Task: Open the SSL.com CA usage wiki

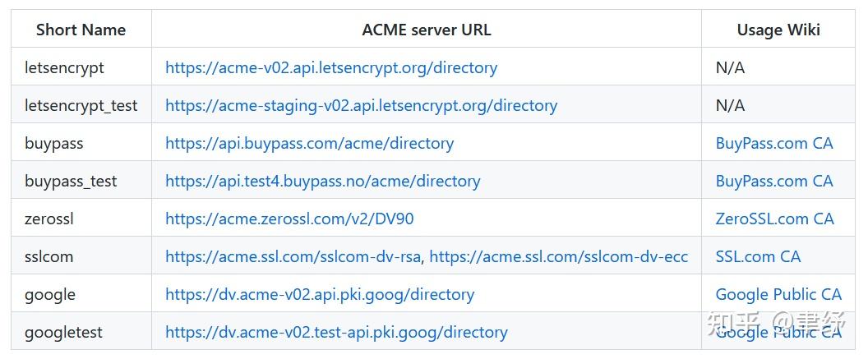Action: tap(757, 256)
